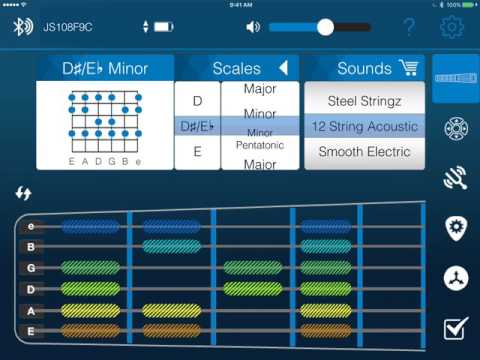Play second-fret note on high e string

(172, 226)
